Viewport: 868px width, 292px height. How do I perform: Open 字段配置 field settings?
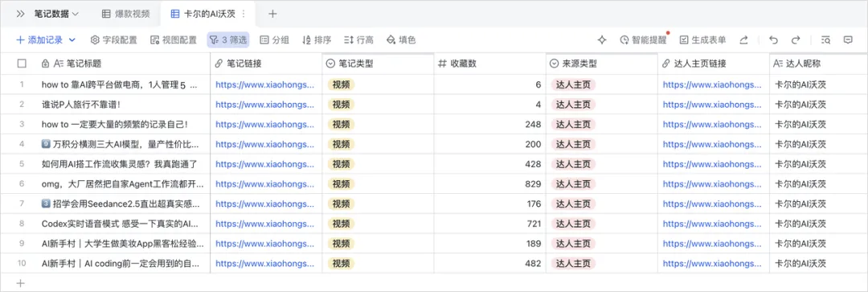(113, 40)
